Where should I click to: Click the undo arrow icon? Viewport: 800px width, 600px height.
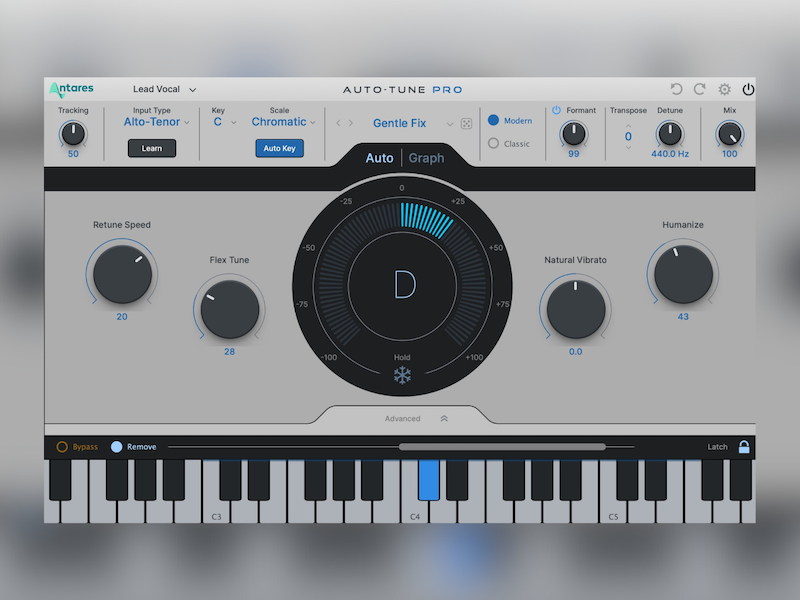click(x=677, y=90)
